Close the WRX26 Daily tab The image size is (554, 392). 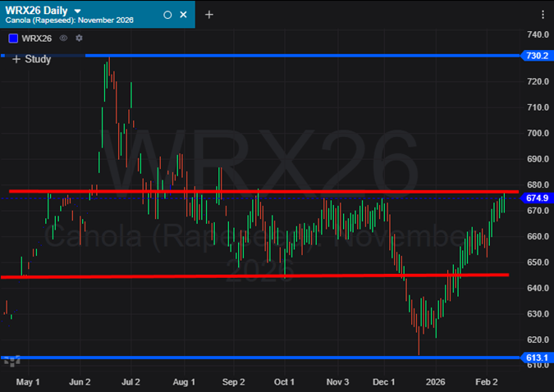tap(183, 15)
